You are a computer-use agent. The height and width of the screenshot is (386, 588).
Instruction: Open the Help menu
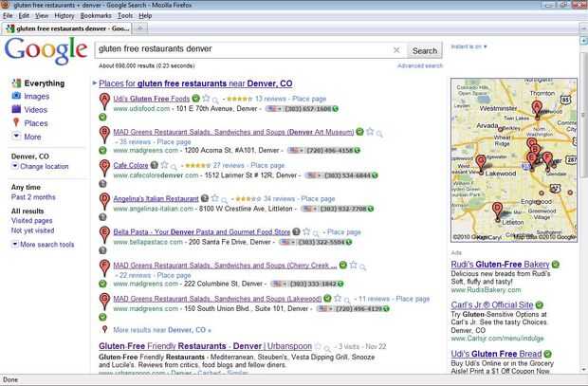[x=145, y=16]
